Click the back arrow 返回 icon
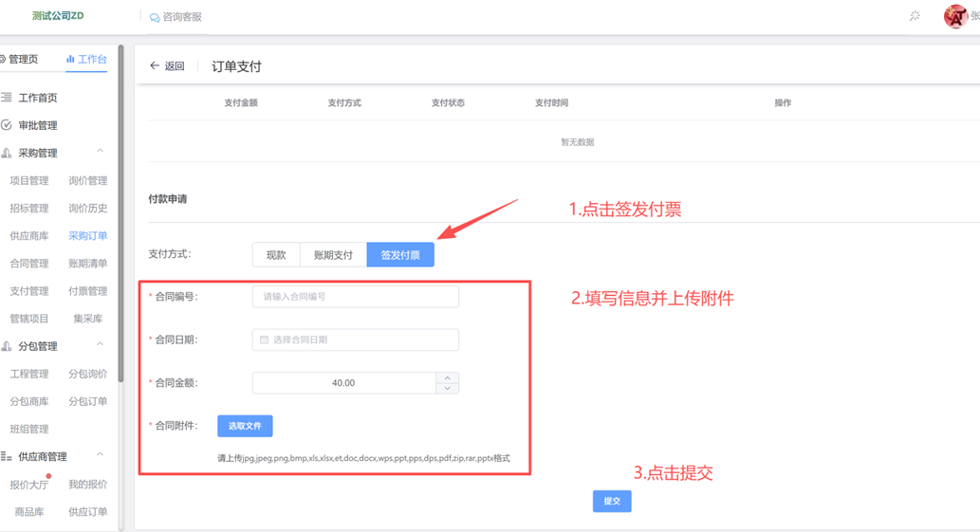The width and height of the screenshot is (980, 532). tap(155, 66)
